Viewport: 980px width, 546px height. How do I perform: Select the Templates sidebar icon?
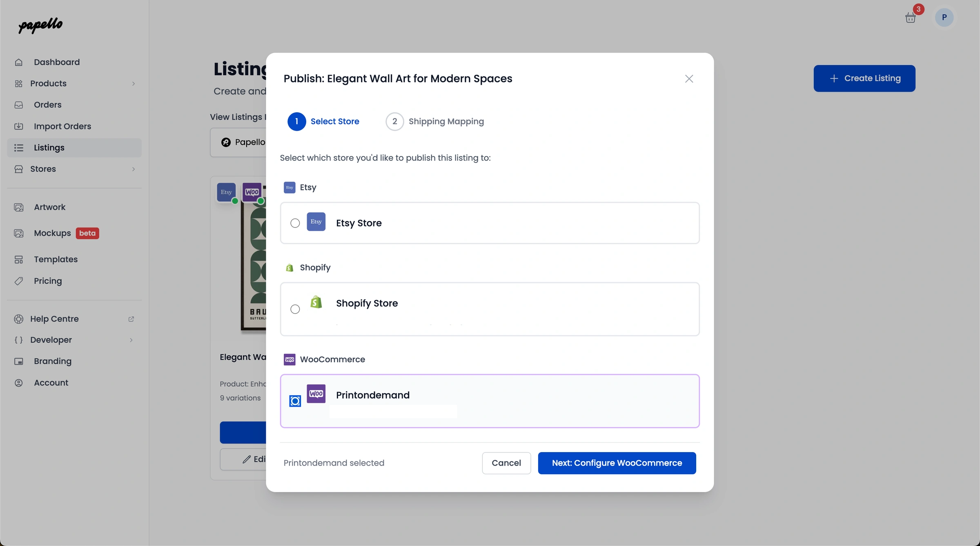click(19, 259)
